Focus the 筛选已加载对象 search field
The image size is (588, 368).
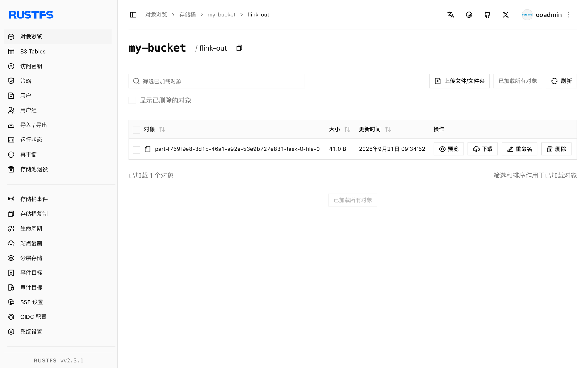[217, 81]
